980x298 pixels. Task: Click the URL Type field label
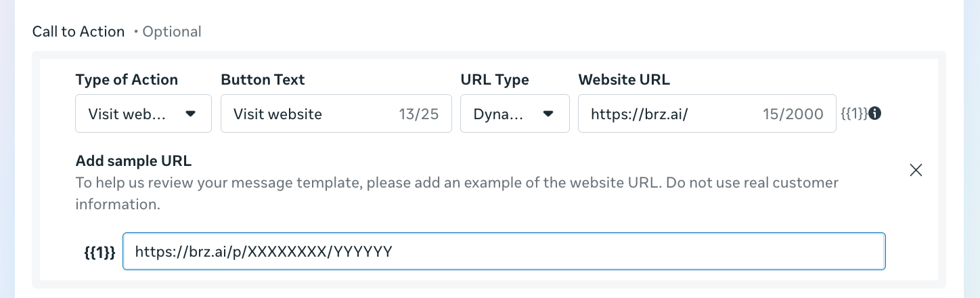495,79
